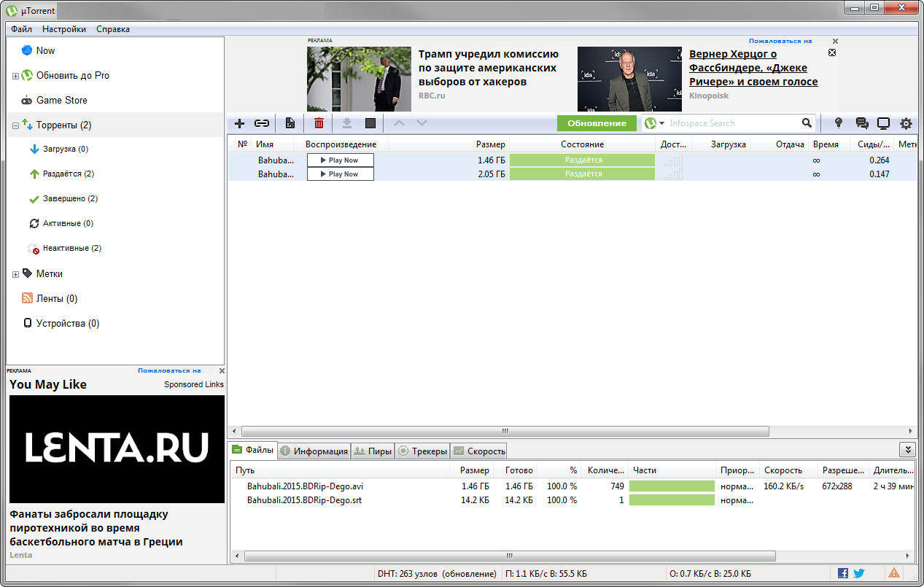Screen dimensions: 924x587
Task: Open the Настройки menu
Action: [x=64, y=29]
